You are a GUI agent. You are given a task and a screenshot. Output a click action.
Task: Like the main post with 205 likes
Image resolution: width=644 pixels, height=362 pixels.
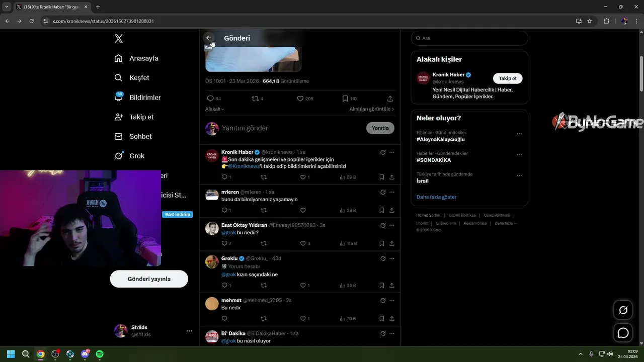(300, 99)
